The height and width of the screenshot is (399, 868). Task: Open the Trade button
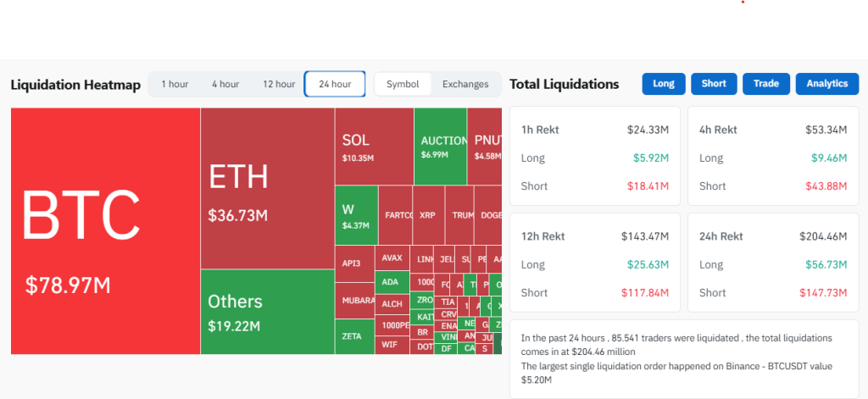766,84
